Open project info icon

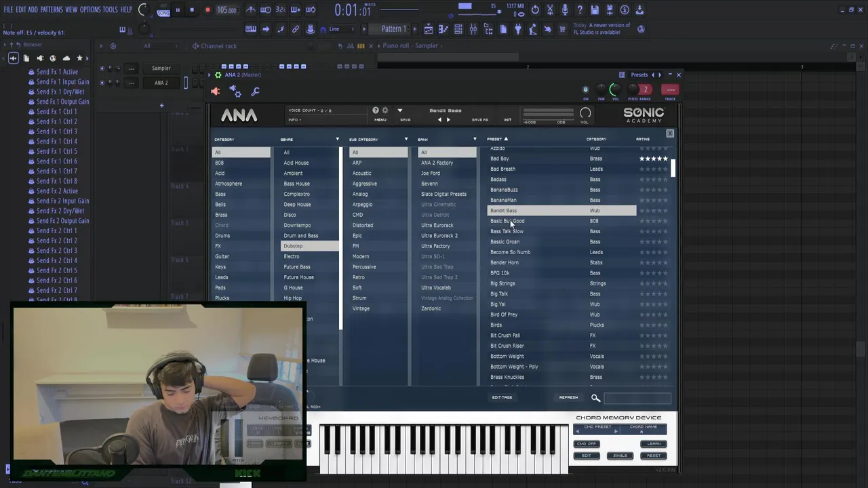pos(625,10)
